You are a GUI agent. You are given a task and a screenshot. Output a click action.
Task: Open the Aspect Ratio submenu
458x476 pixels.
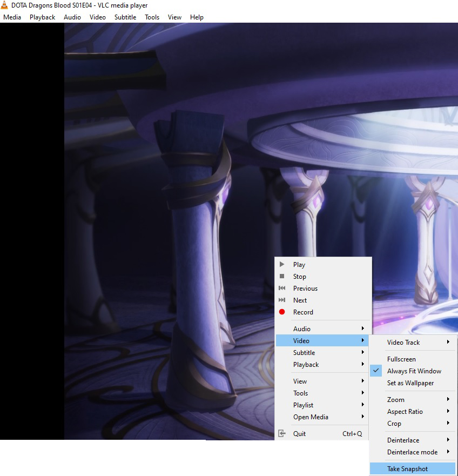click(413, 411)
